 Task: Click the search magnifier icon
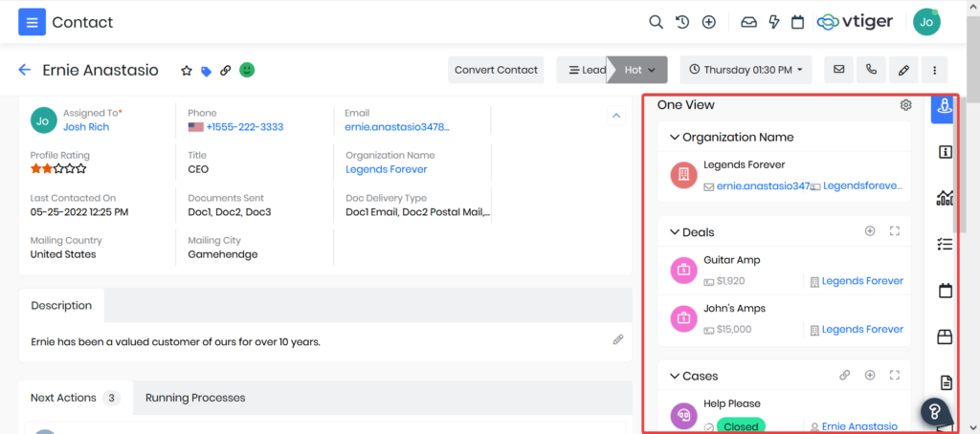656,22
